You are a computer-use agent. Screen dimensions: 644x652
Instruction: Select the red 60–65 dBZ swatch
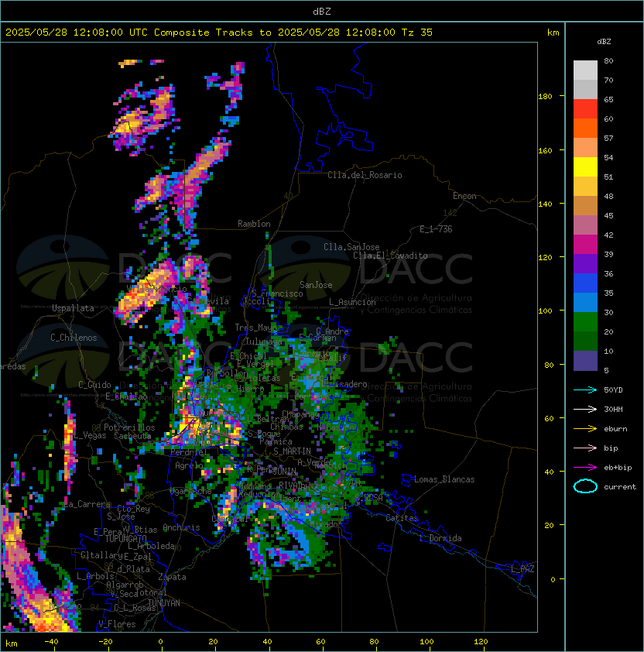585,109
